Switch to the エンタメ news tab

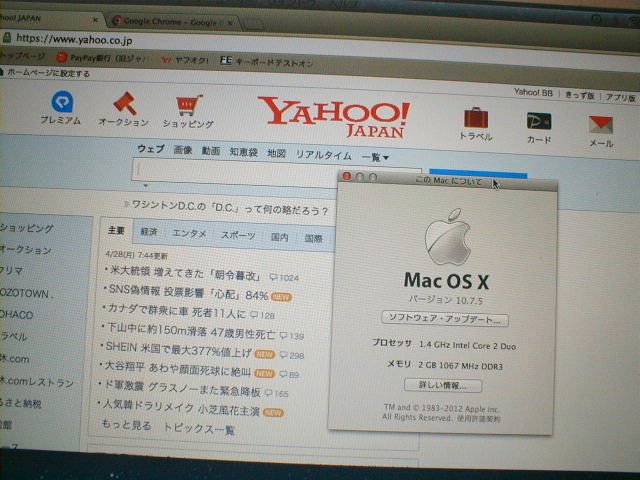pyautogui.click(x=189, y=233)
